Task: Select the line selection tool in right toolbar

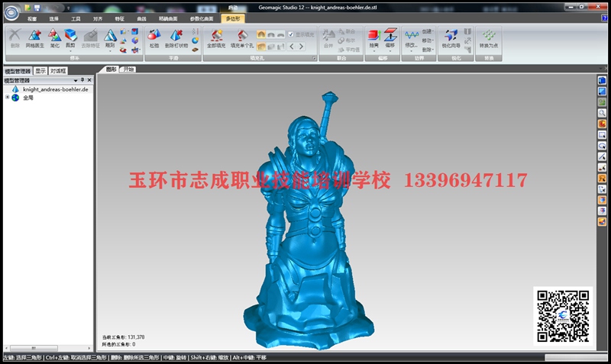Action: tap(602, 156)
